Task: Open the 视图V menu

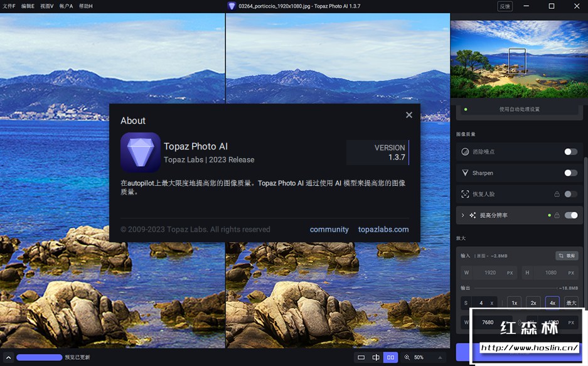Action: [47, 6]
